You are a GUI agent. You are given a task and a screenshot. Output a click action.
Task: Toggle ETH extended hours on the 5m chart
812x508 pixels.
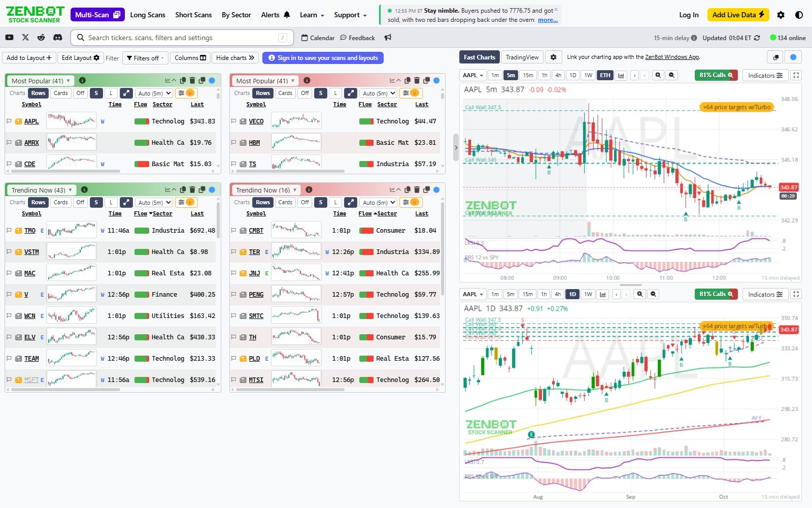click(x=605, y=75)
